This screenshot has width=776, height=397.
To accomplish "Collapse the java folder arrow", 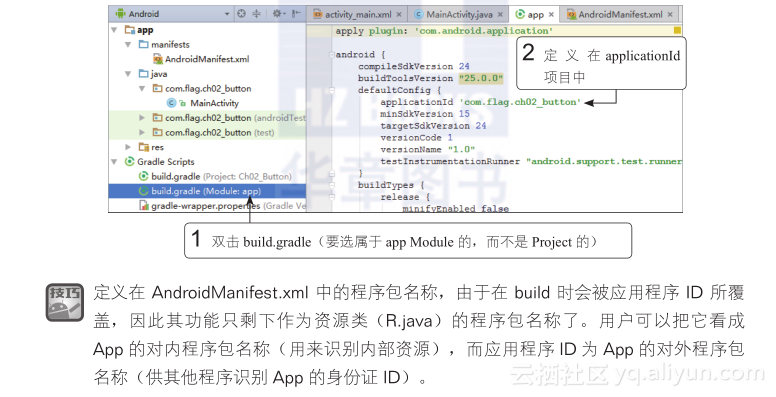I will point(128,74).
